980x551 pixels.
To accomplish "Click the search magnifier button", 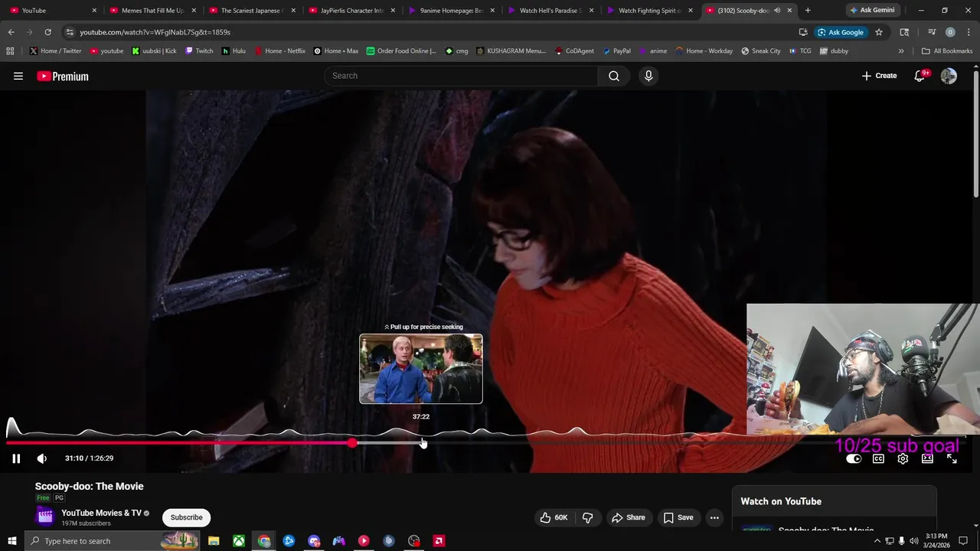I will click(614, 76).
